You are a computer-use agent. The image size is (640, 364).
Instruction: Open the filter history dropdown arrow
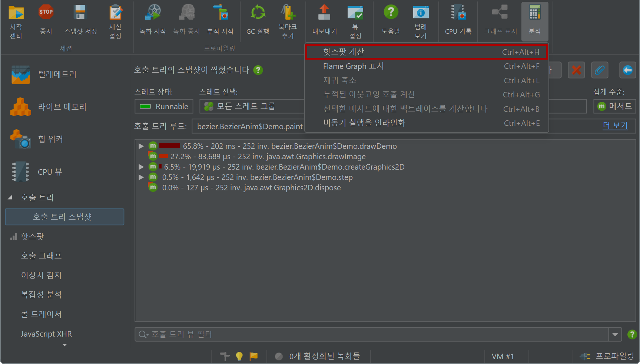coord(615,334)
